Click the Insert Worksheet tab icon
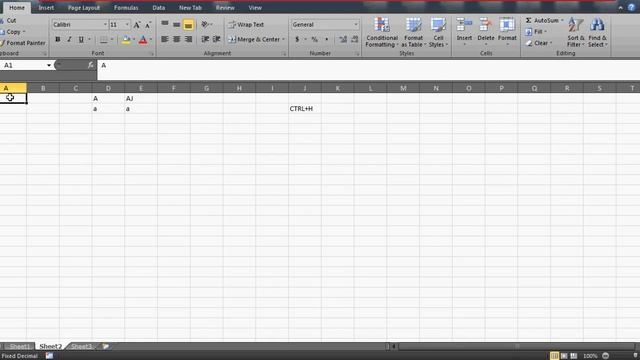 click(105, 346)
